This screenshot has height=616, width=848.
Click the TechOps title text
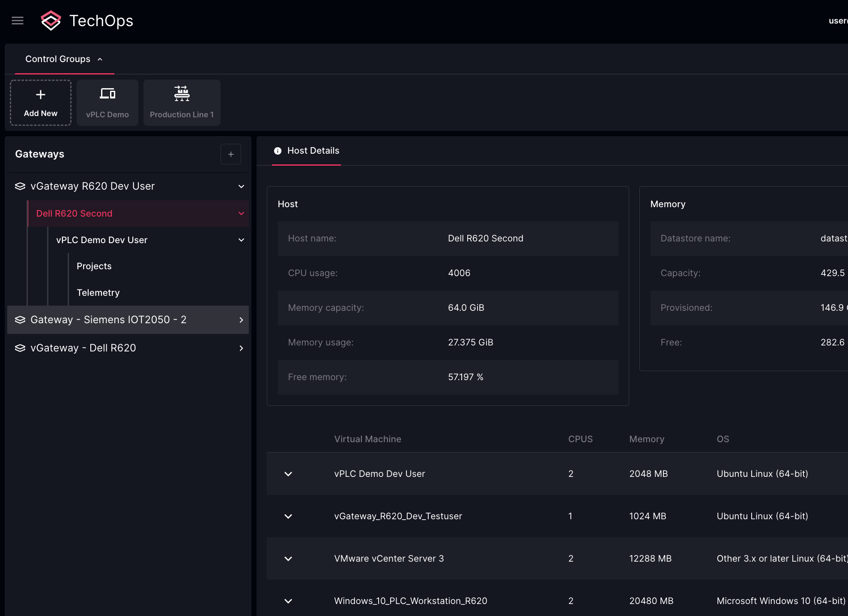(x=101, y=21)
